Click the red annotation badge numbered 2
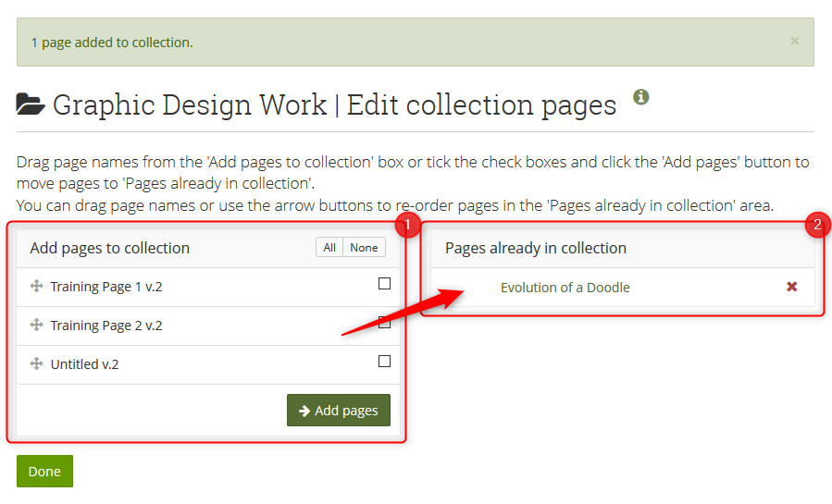This screenshot has height=504, width=832. click(x=817, y=224)
